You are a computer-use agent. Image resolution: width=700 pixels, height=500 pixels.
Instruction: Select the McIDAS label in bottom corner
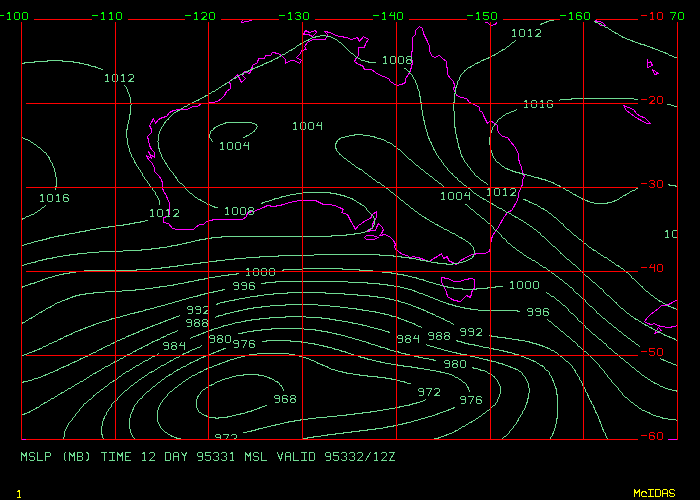655,493
